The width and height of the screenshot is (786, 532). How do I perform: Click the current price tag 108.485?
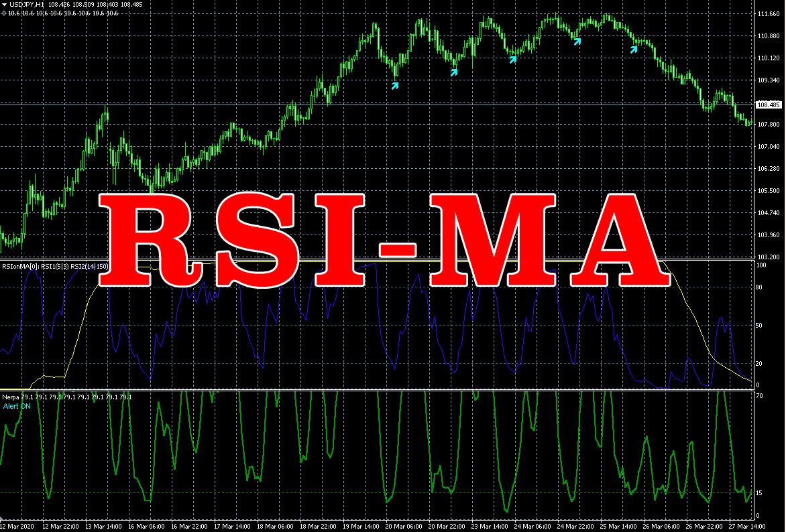click(769, 105)
